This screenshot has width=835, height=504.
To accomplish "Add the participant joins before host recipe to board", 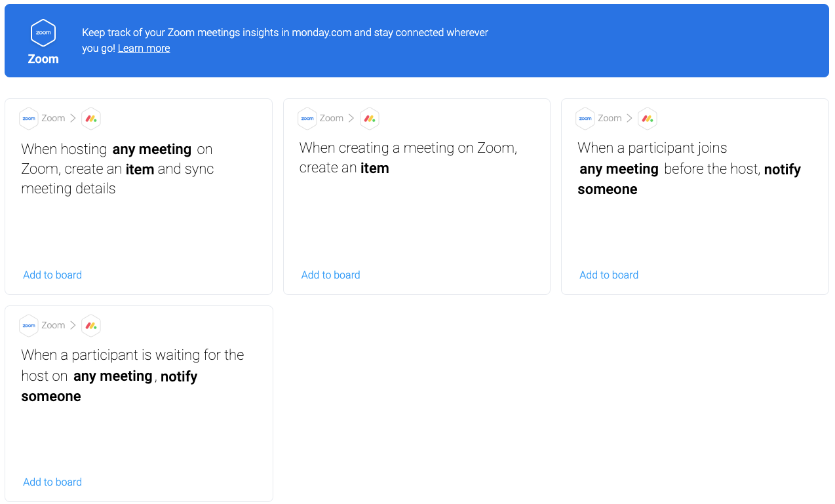I will coord(609,275).
